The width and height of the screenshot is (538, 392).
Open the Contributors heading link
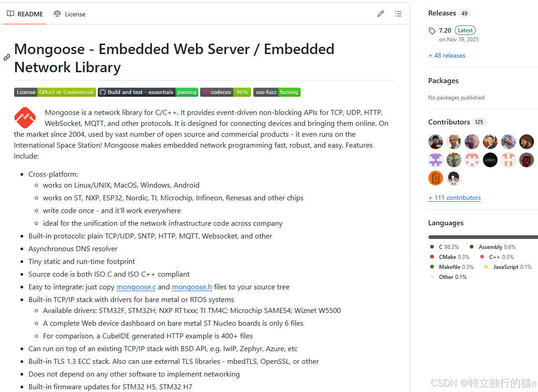tap(449, 122)
